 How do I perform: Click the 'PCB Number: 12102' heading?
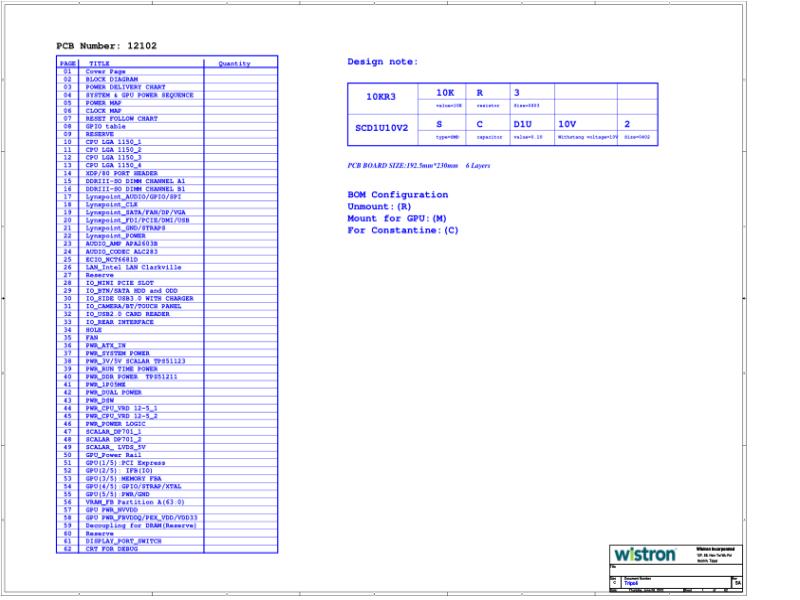click(106, 46)
